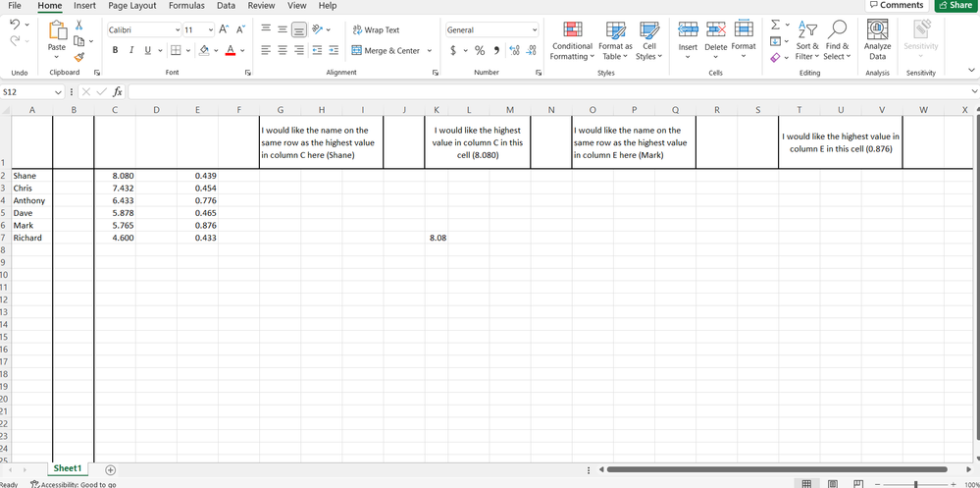Add a new sheet with plus icon
This screenshot has height=488, width=980.
(110, 469)
